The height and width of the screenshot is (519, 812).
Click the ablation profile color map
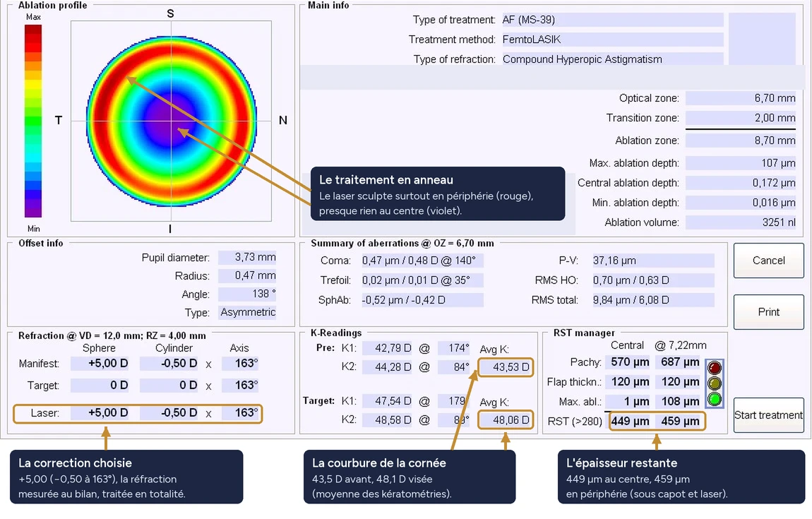172,121
